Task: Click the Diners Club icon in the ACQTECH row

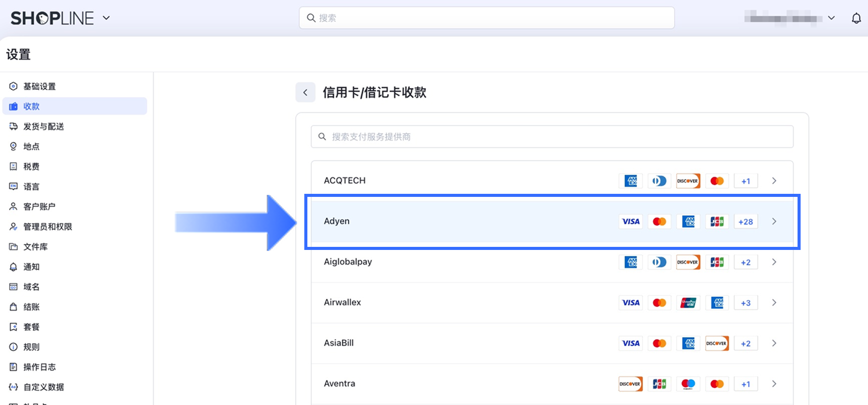Action: tap(659, 181)
